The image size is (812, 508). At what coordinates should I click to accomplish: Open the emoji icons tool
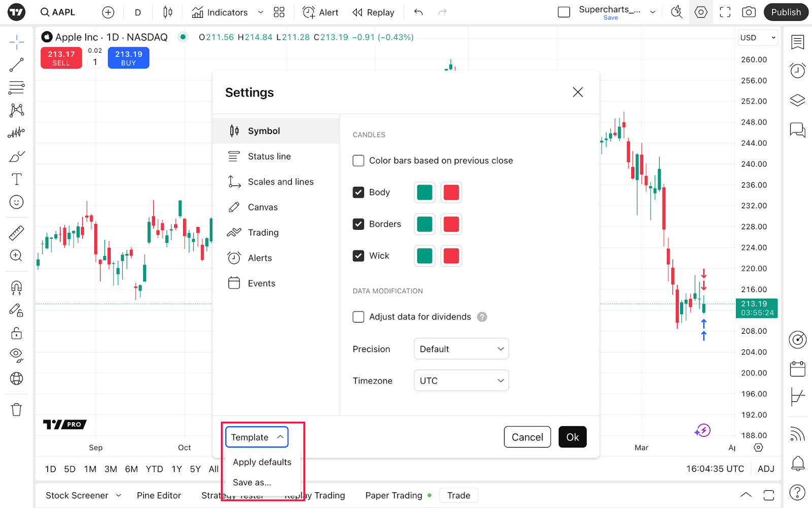pos(17,202)
